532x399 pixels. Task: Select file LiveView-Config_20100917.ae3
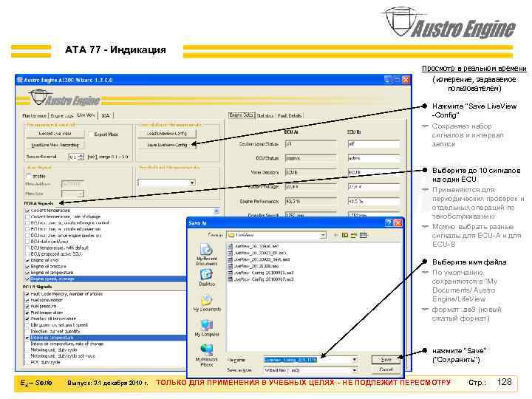click(x=261, y=279)
